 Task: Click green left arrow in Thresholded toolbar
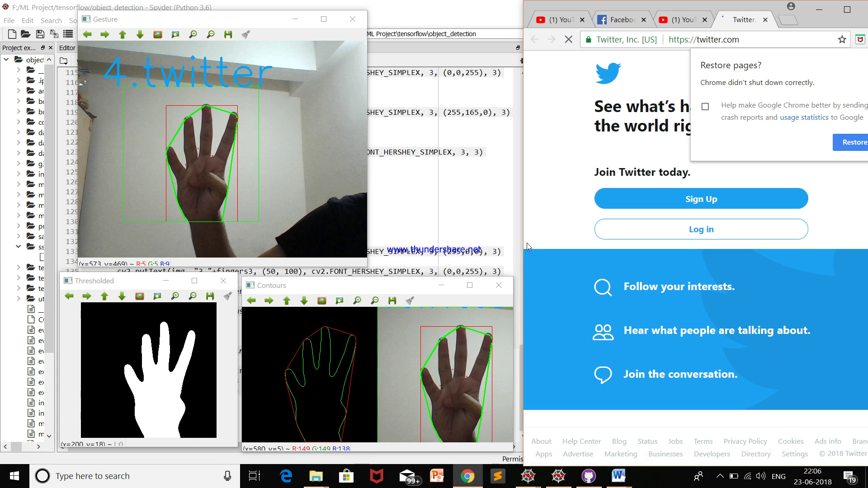(69, 296)
